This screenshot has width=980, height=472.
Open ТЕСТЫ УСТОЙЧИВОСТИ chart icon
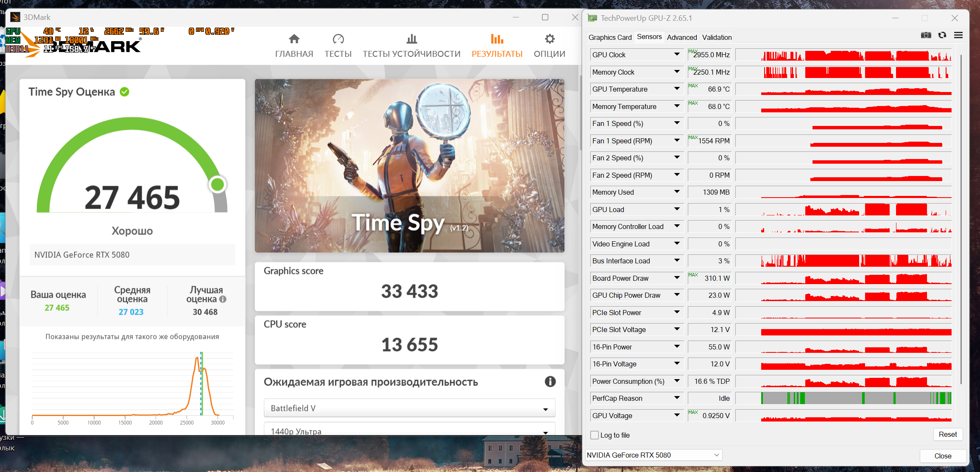click(x=411, y=39)
